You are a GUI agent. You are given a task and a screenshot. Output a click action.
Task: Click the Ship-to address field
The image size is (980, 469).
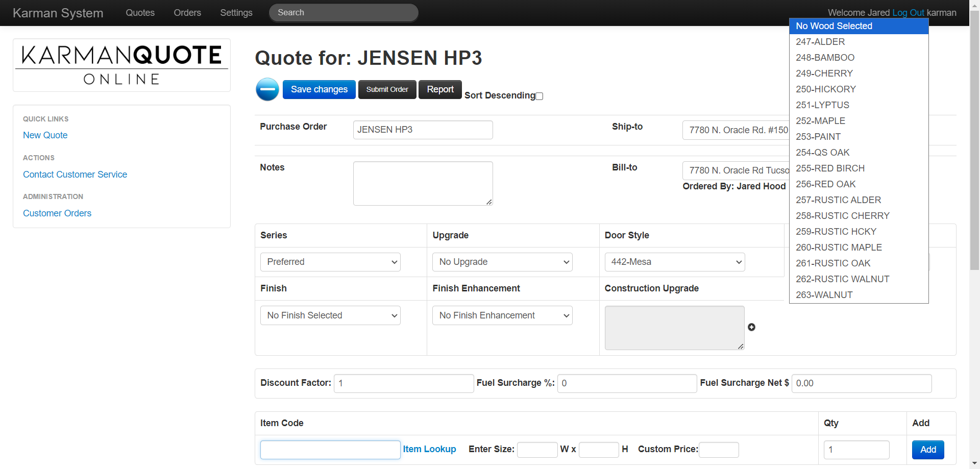pos(736,130)
